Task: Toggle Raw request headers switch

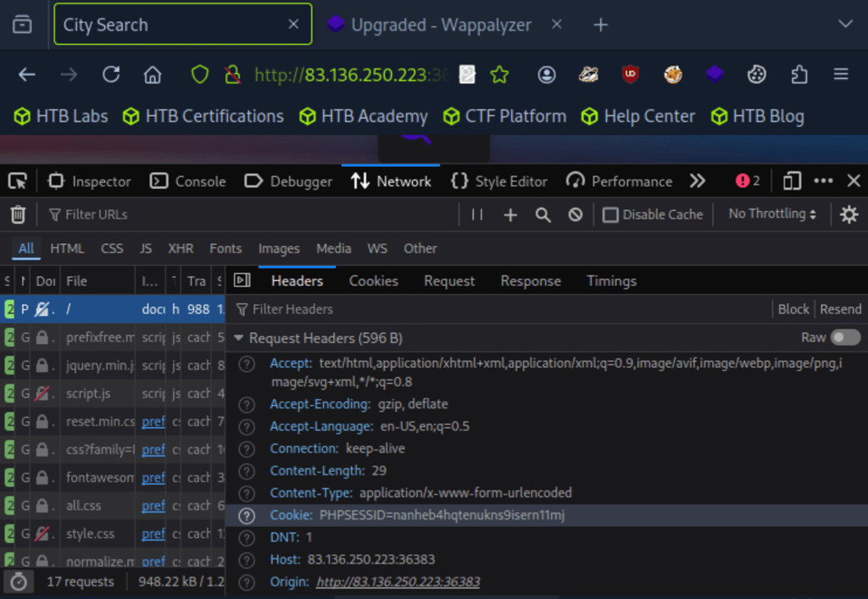Action: pyautogui.click(x=844, y=337)
